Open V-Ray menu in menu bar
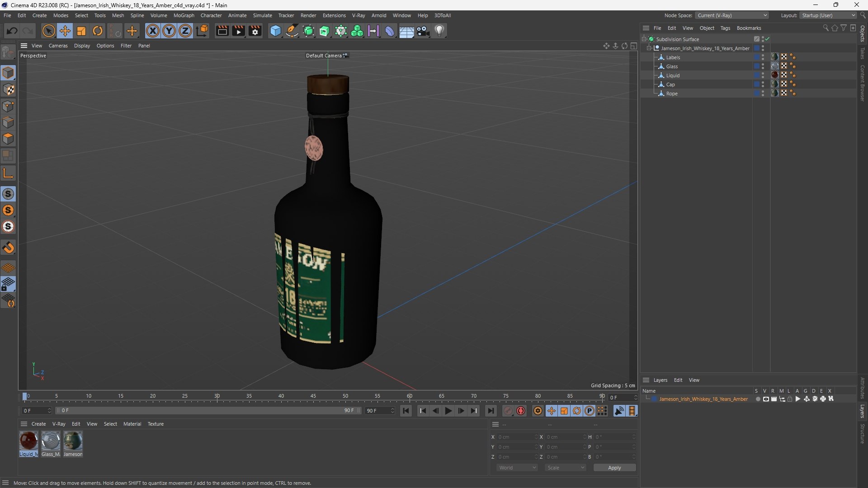Viewport: 868px width, 488px height. (x=359, y=15)
